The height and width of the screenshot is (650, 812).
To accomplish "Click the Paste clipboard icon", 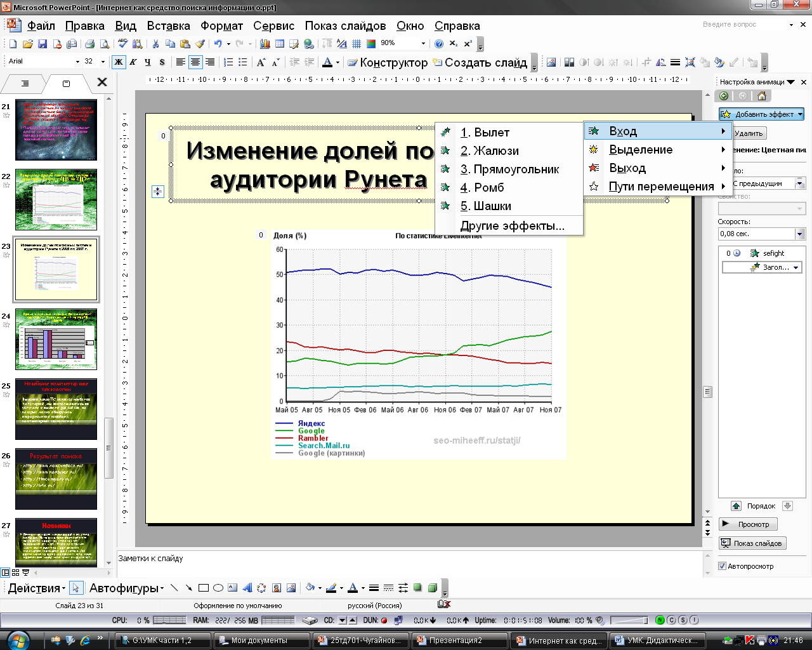I will [185, 44].
